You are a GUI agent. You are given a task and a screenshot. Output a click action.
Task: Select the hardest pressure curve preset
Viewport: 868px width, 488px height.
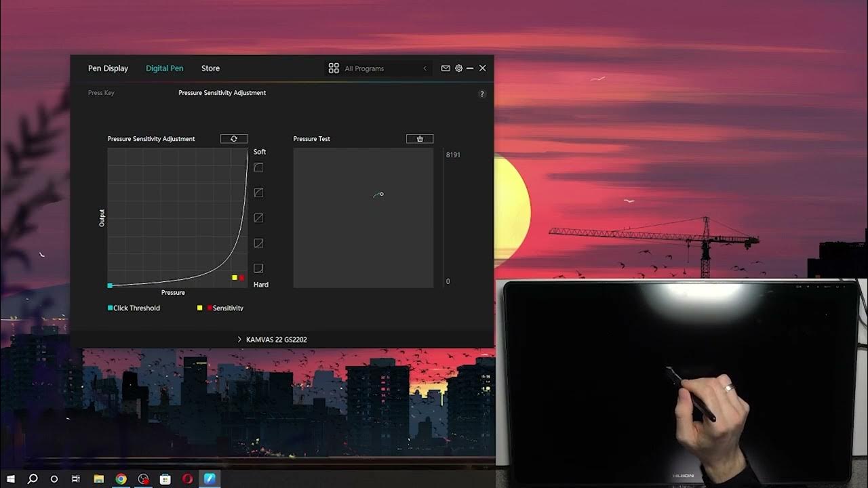(x=258, y=268)
